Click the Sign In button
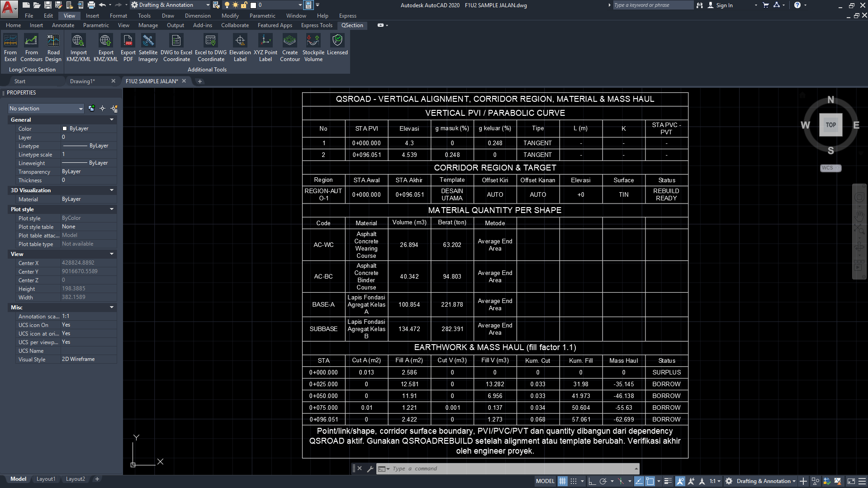The height and width of the screenshot is (488, 868). click(720, 5)
